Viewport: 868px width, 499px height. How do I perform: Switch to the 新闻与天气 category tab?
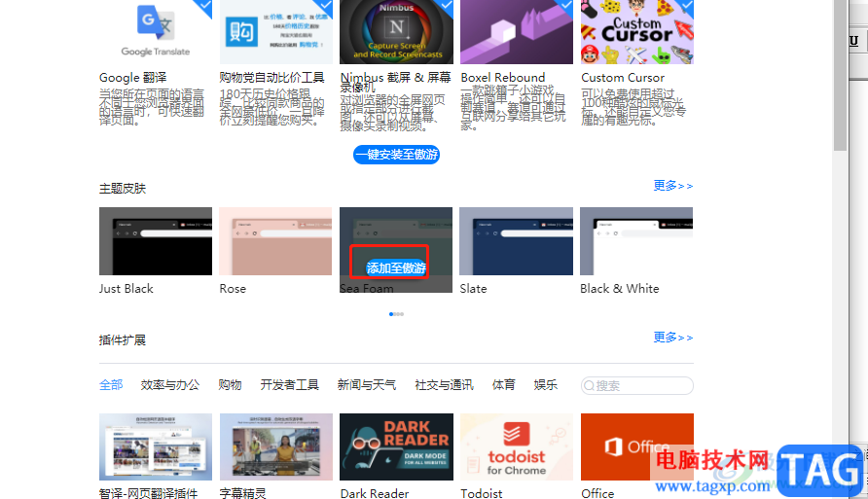pos(367,385)
